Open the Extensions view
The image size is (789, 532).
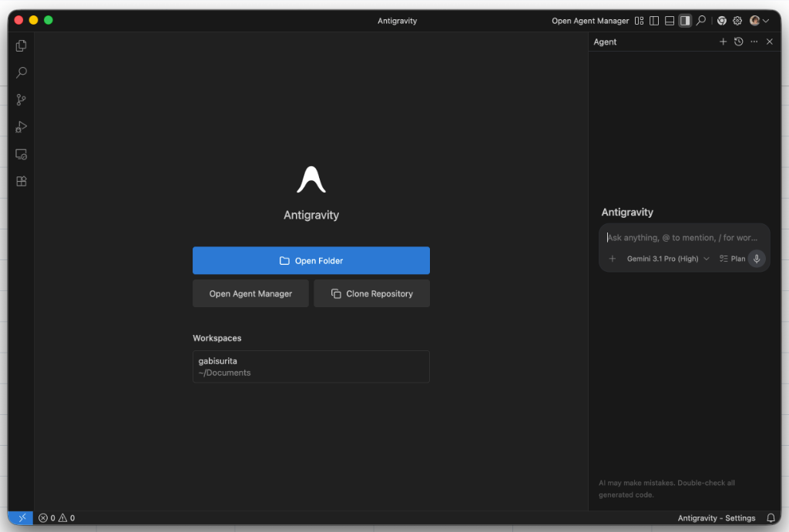click(21, 181)
